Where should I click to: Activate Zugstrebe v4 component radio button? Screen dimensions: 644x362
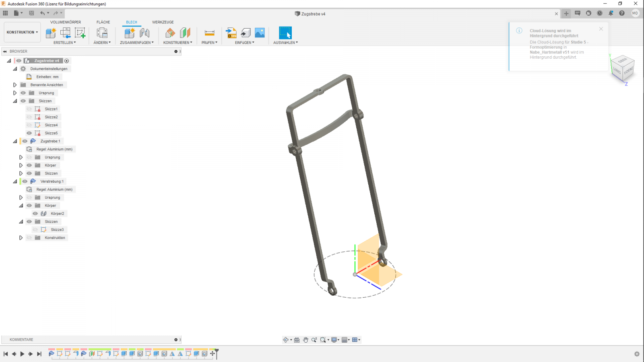(x=67, y=61)
